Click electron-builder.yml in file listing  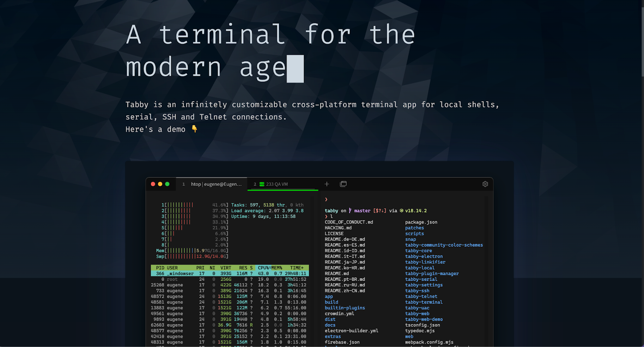point(351,330)
